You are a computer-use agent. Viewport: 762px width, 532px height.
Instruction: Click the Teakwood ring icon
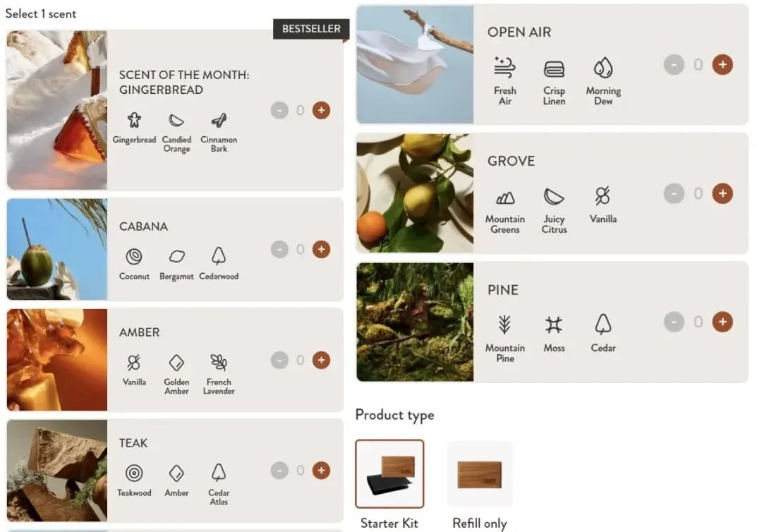[134, 473]
